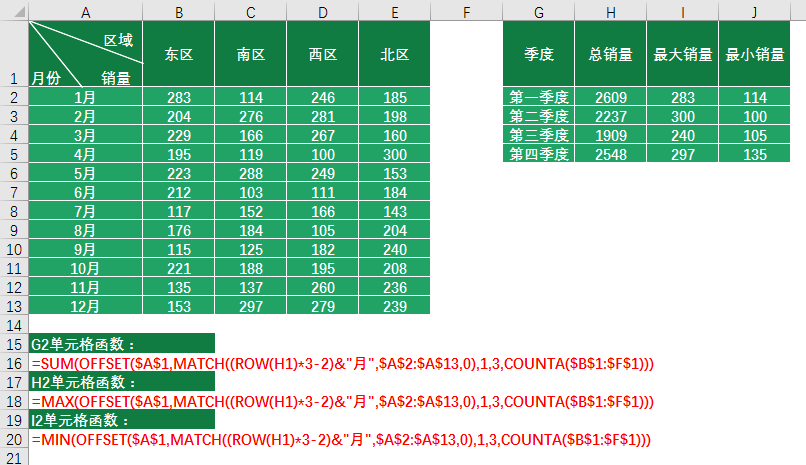Viewport: 806px width, 465px height.
Task: Select row 1 header
Action: coord(14,53)
